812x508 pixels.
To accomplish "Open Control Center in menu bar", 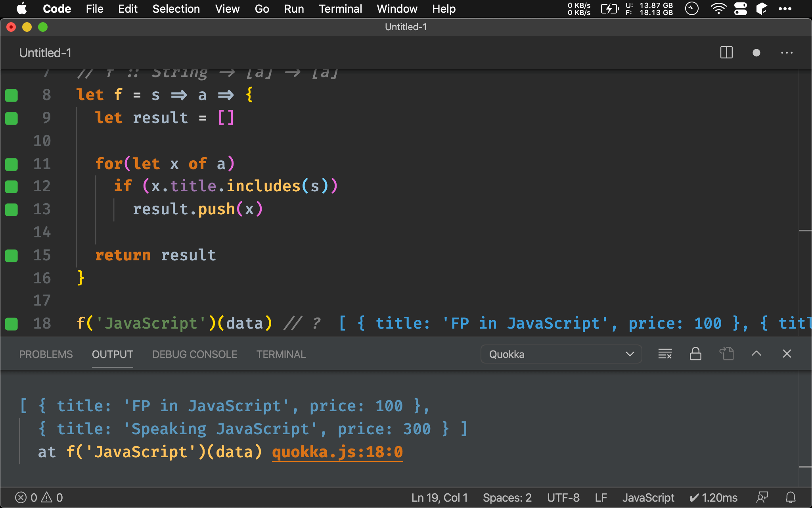I will 740,9.
